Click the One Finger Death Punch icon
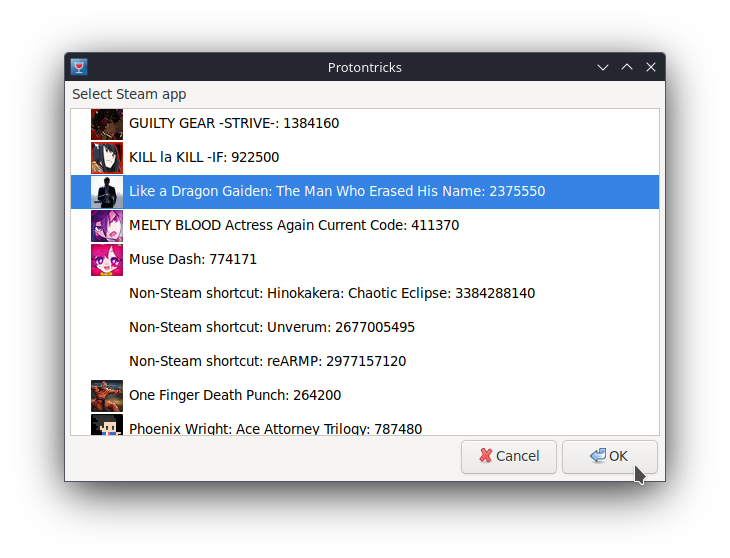 click(107, 396)
